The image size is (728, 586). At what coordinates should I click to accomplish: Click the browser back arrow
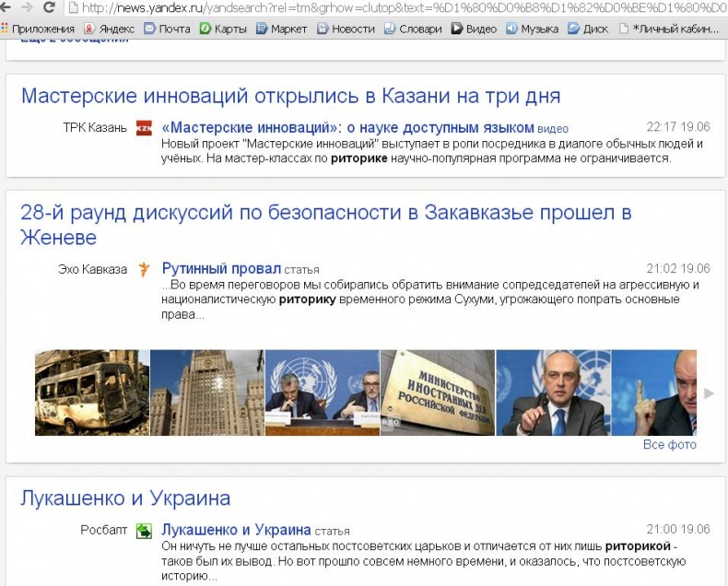click(x=7, y=7)
